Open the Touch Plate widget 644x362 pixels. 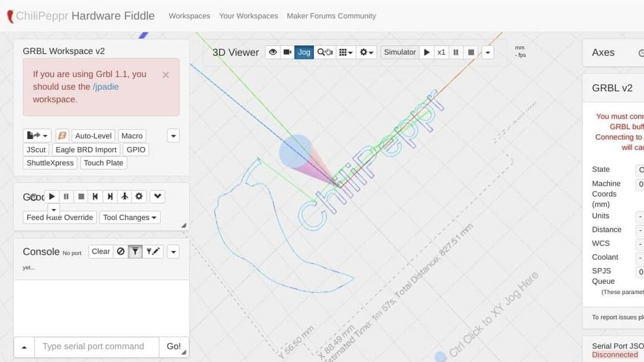104,163
